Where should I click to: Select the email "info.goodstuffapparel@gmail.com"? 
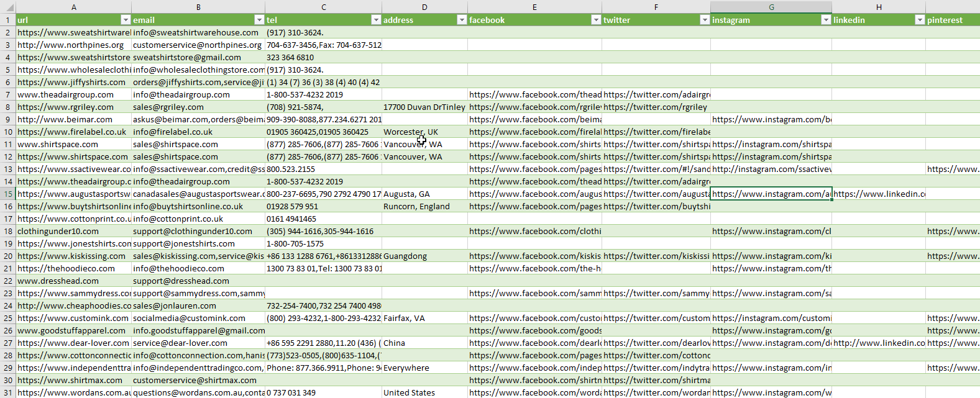(x=198, y=330)
